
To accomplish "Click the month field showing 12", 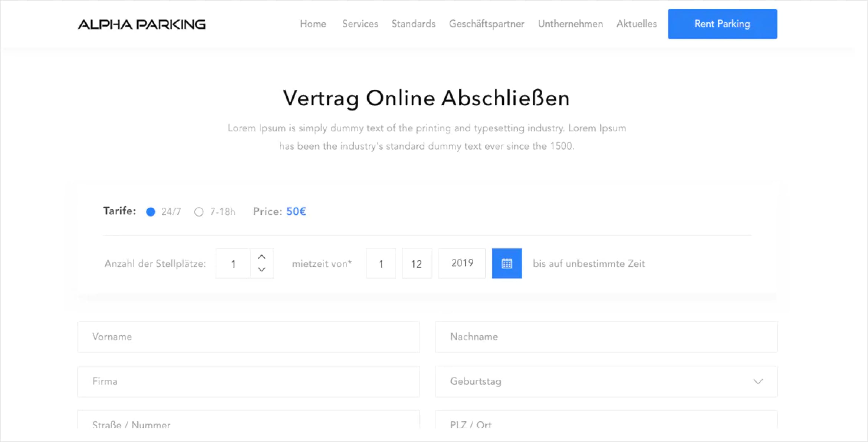I will [x=417, y=263].
